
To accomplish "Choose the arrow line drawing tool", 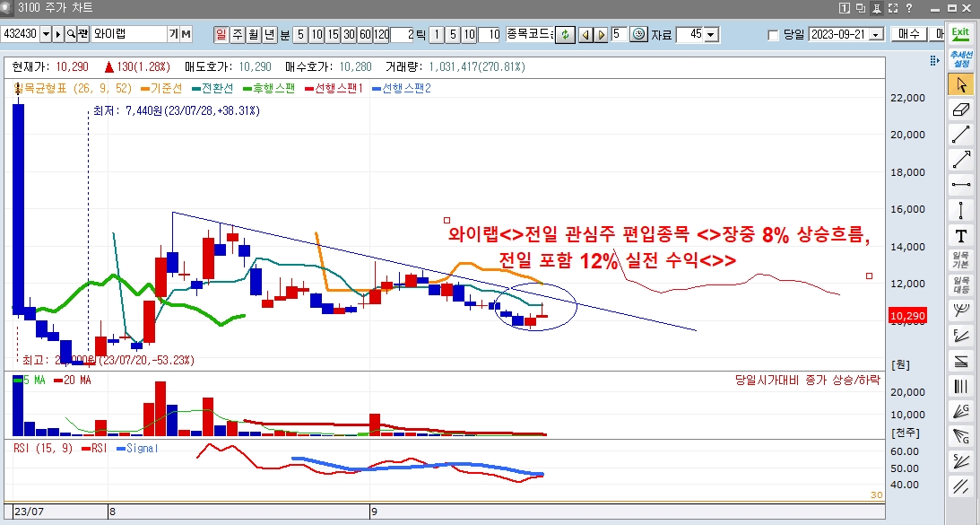I will [960, 160].
